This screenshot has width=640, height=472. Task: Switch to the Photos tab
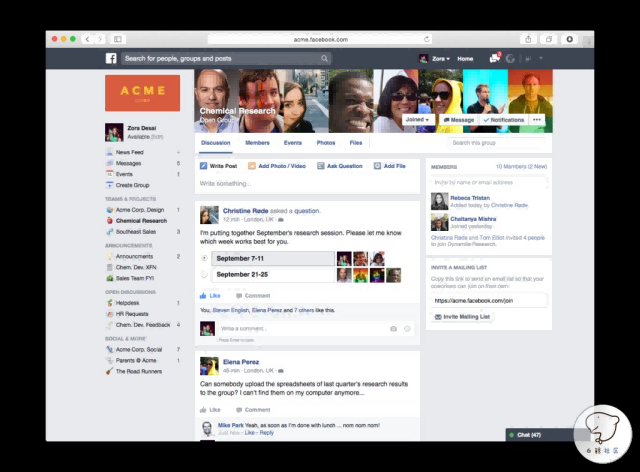tap(326, 143)
